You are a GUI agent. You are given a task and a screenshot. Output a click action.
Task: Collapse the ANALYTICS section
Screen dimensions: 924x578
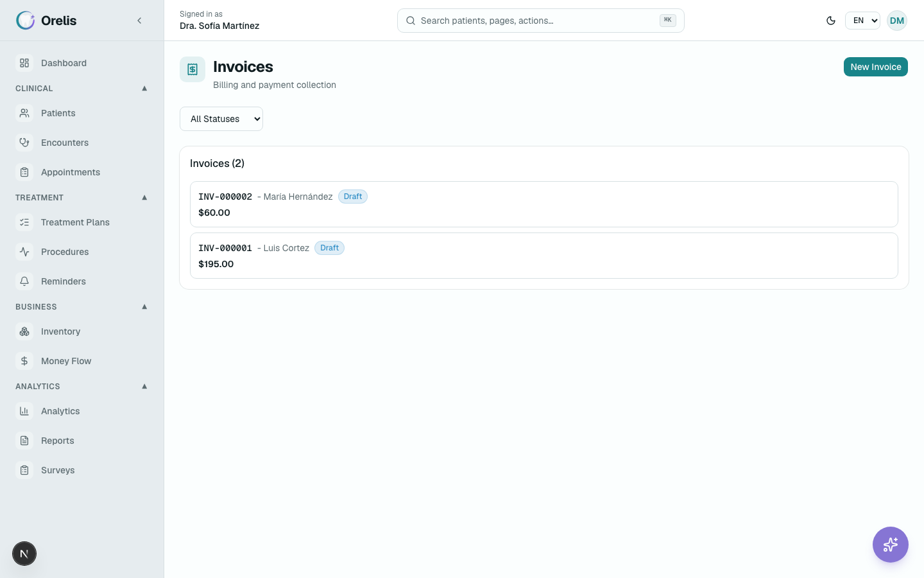tap(81, 386)
